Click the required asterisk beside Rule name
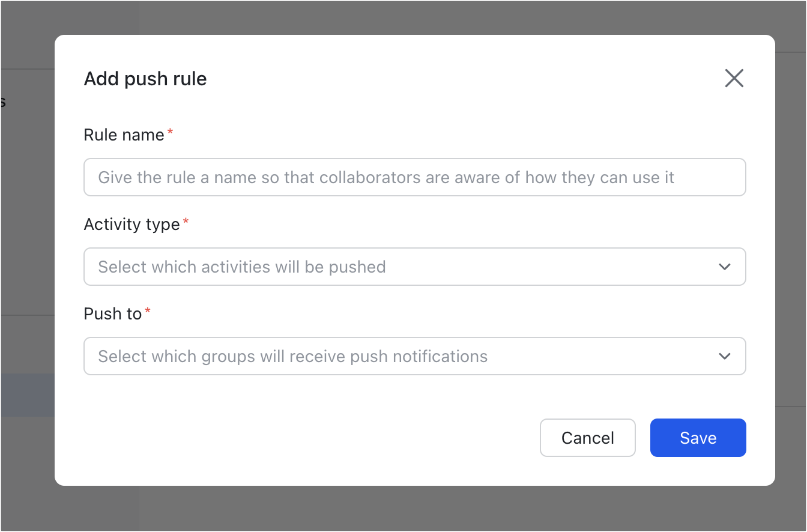 [170, 130]
